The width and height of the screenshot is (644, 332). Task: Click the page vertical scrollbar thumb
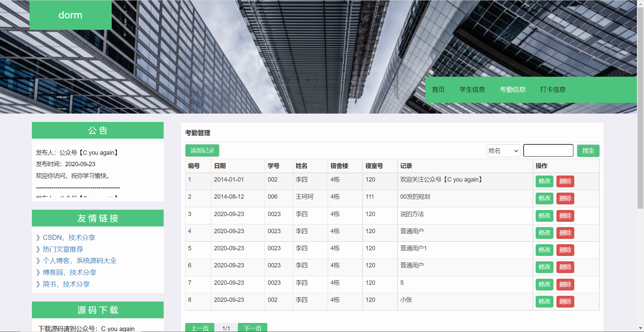click(x=640, y=107)
